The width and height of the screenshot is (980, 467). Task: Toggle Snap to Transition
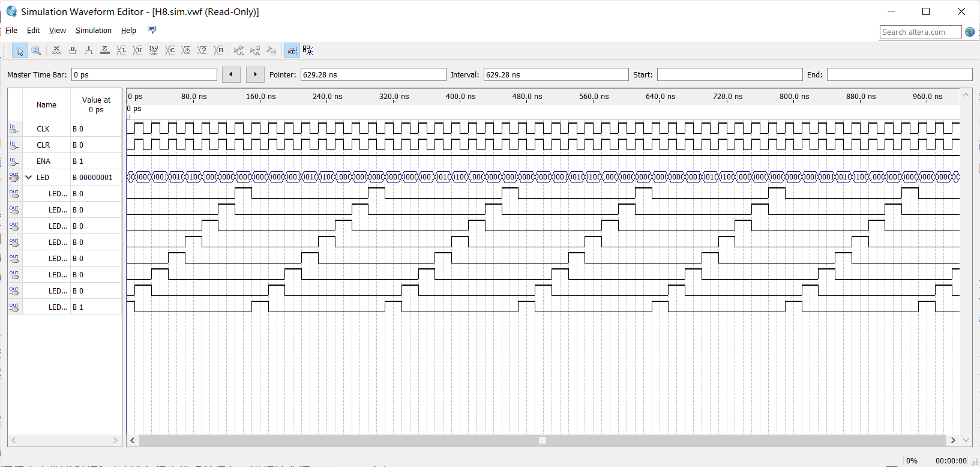point(308,50)
